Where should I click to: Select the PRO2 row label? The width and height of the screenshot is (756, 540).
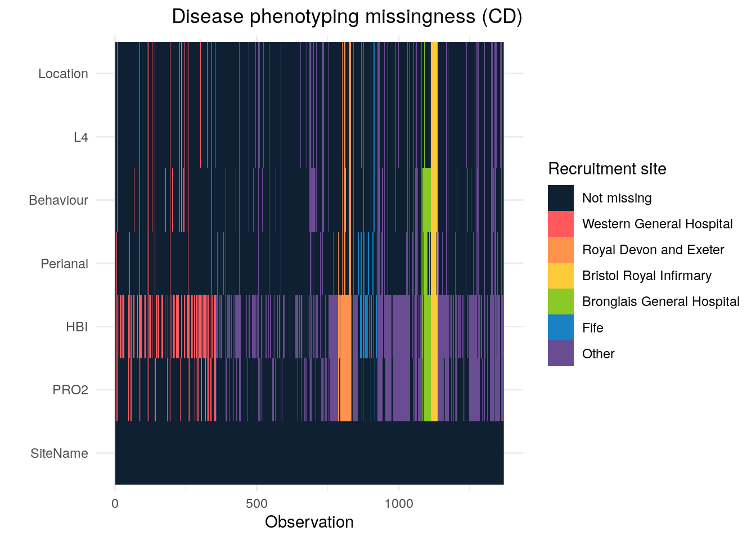[70, 390]
